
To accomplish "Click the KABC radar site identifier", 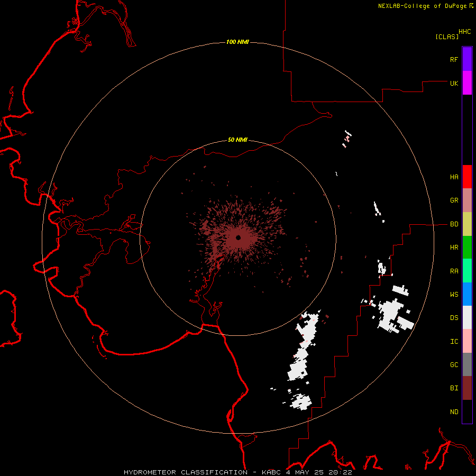I will [x=271, y=472].
